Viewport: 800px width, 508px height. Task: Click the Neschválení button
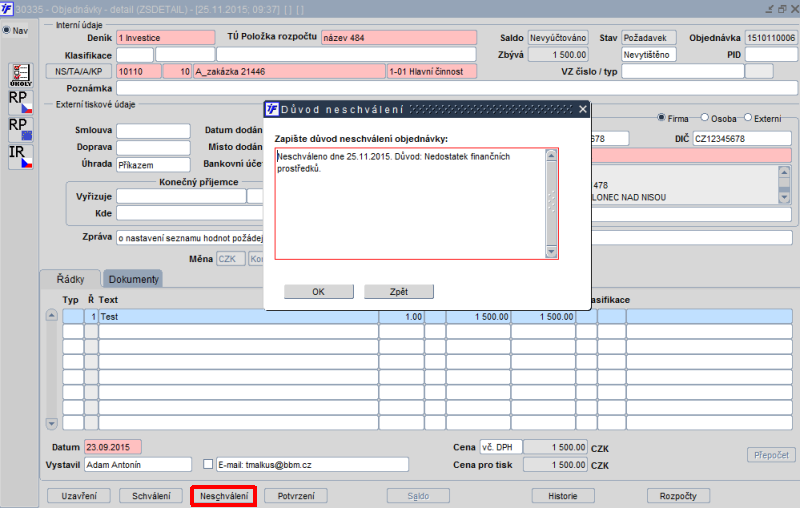pyautogui.click(x=223, y=496)
